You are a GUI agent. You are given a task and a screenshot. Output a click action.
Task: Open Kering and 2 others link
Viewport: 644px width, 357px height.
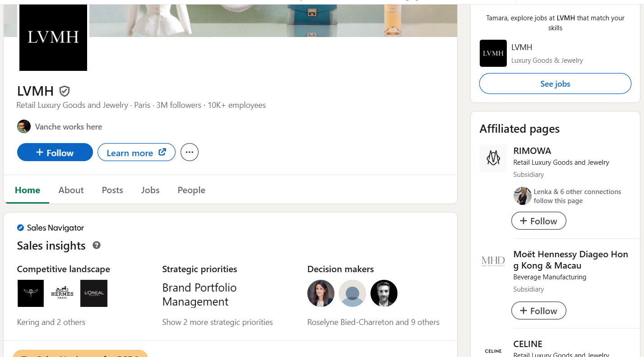(x=51, y=322)
